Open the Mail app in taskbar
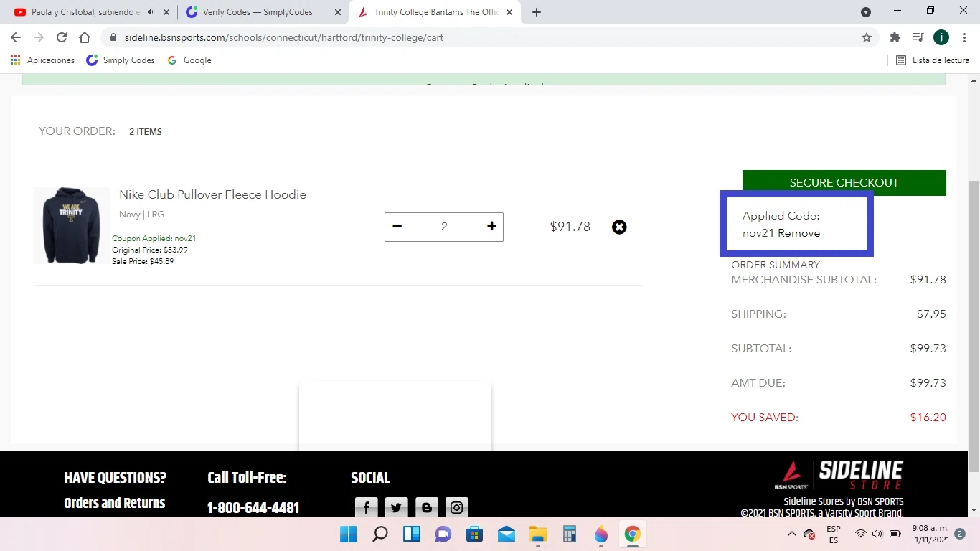Screen dimensions: 980x551 [507, 534]
